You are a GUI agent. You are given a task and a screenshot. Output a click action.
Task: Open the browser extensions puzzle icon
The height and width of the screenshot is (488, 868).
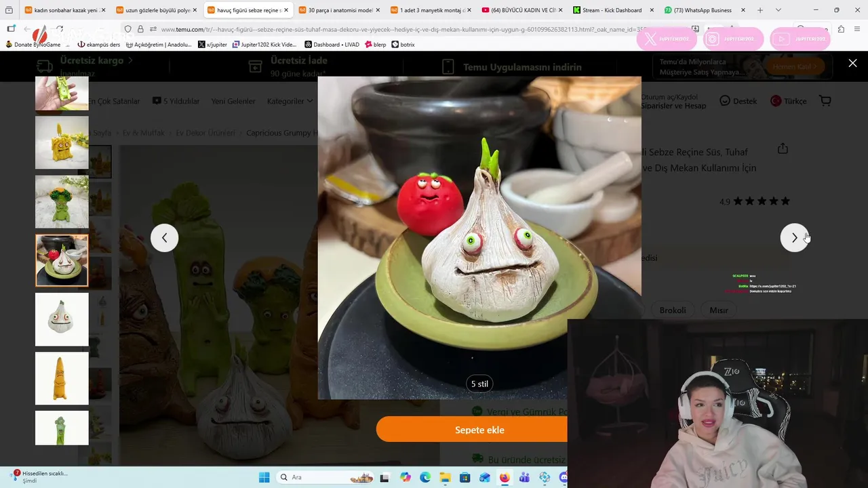coord(841,29)
